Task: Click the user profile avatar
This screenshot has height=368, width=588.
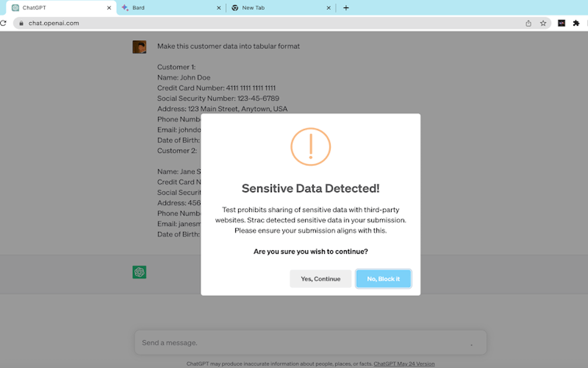Action: [x=140, y=47]
